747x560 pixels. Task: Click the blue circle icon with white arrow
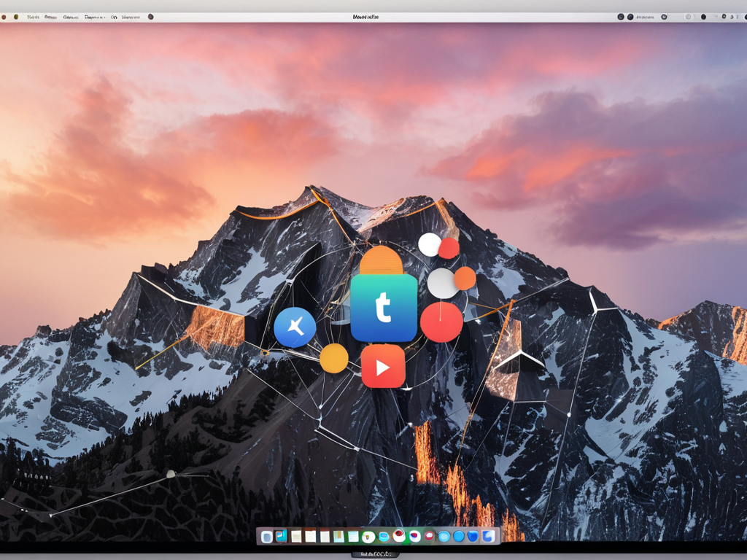(295, 327)
